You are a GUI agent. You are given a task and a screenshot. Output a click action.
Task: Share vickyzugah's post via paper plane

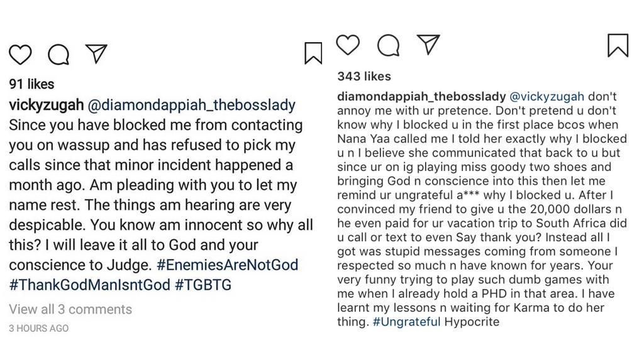pos(96,53)
